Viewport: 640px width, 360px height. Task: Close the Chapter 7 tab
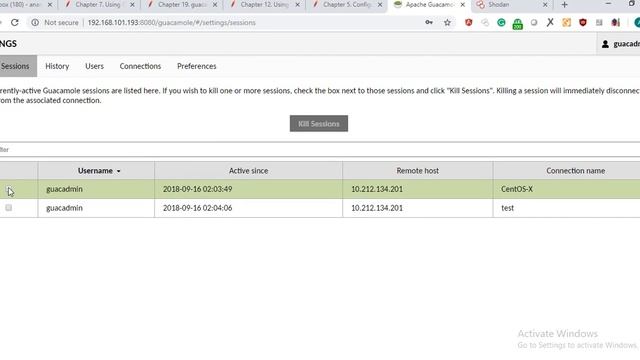[132, 5]
